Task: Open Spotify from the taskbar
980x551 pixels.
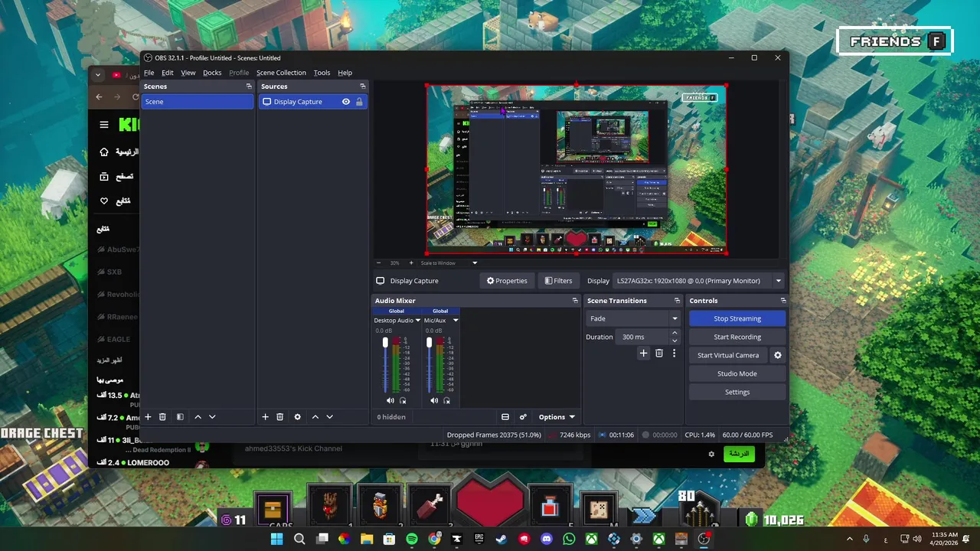Action: pos(412,539)
